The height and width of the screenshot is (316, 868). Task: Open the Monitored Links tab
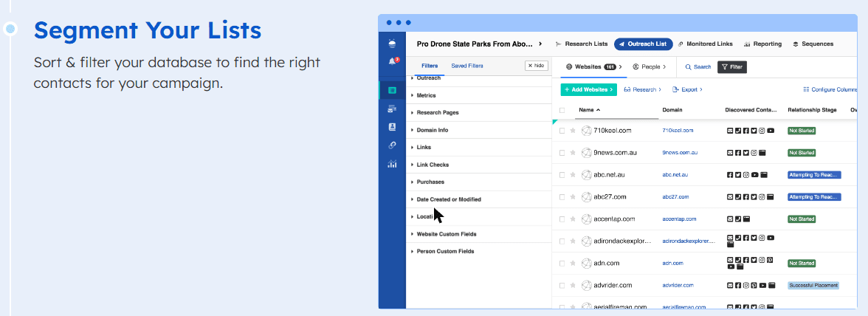click(x=706, y=44)
